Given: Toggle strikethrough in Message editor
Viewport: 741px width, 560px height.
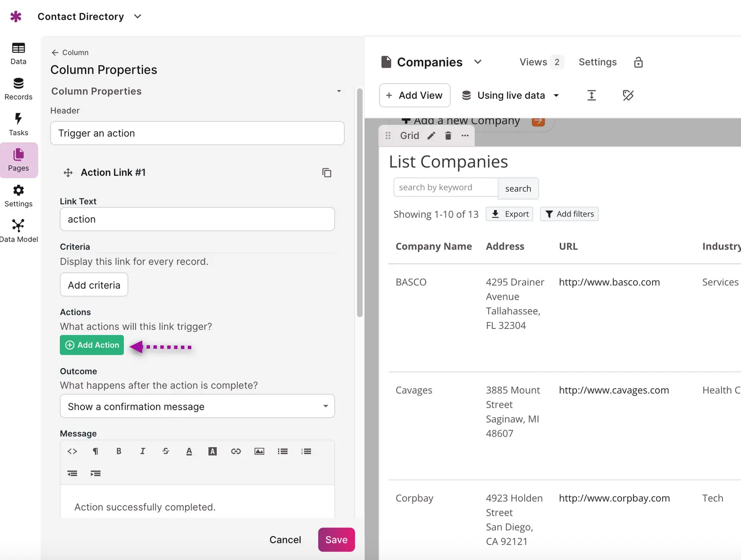Looking at the screenshot, I should coord(165,451).
